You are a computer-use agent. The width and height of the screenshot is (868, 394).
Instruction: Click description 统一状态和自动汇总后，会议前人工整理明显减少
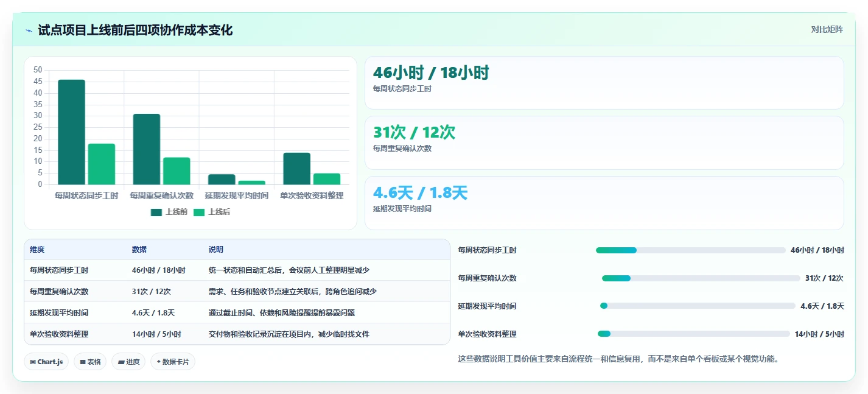[x=289, y=270]
